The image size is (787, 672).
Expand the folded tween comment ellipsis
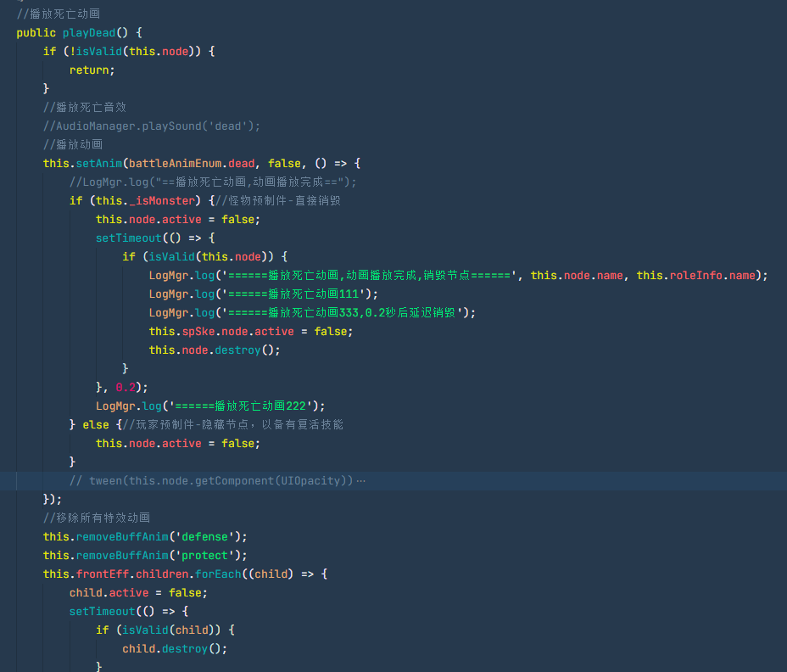(361, 481)
